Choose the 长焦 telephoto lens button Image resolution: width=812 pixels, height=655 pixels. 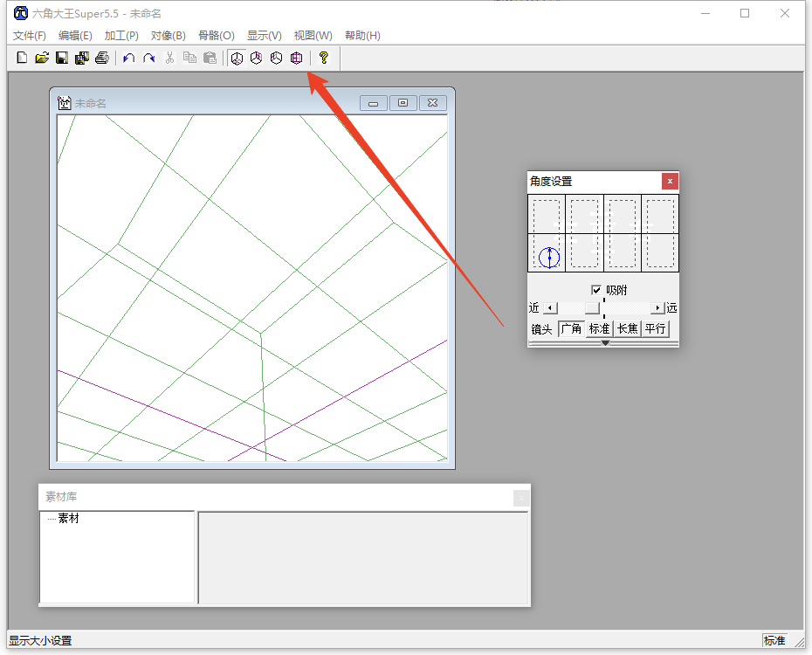click(x=627, y=329)
